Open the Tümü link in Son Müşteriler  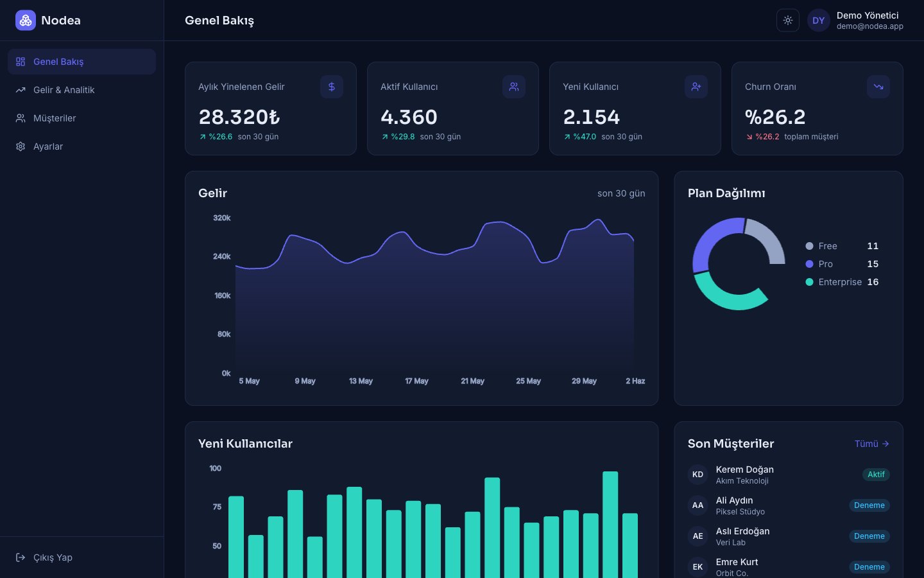(x=872, y=444)
